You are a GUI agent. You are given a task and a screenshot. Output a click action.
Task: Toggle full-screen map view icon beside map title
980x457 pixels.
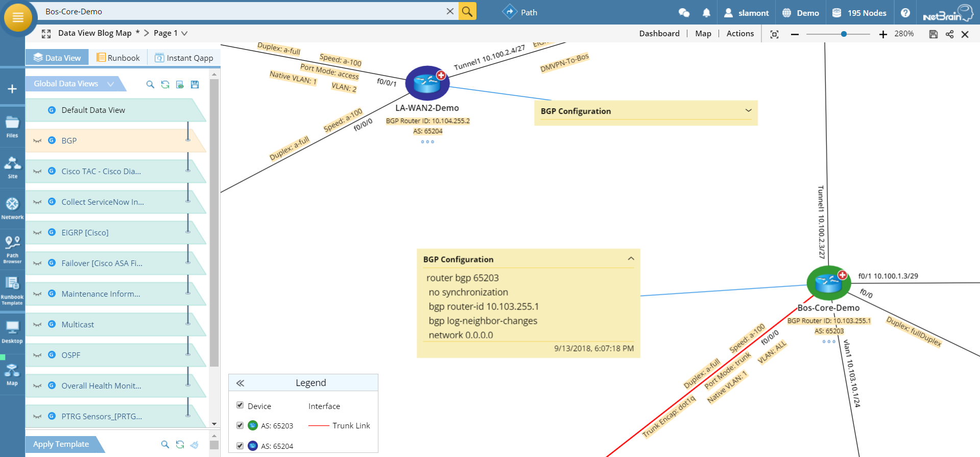[x=46, y=34]
